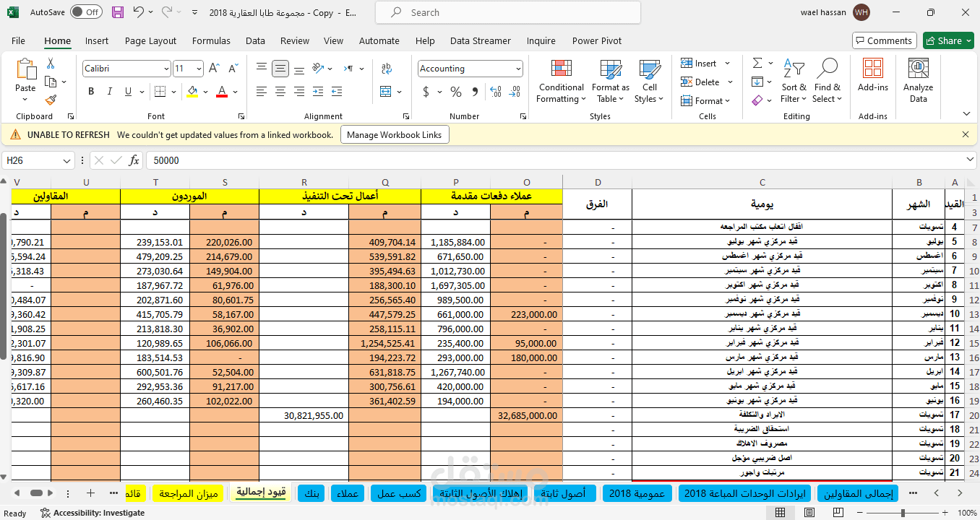Apply percent style with the % icon
This screenshot has height=520, width=980.
456,92
